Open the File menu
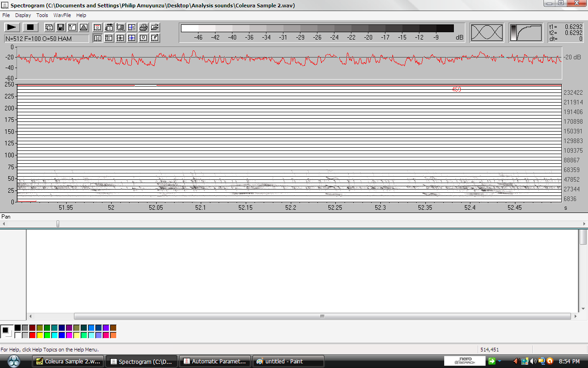Image resolution: width=588 pixels, height=368 pixels. (x=6, y=15)
